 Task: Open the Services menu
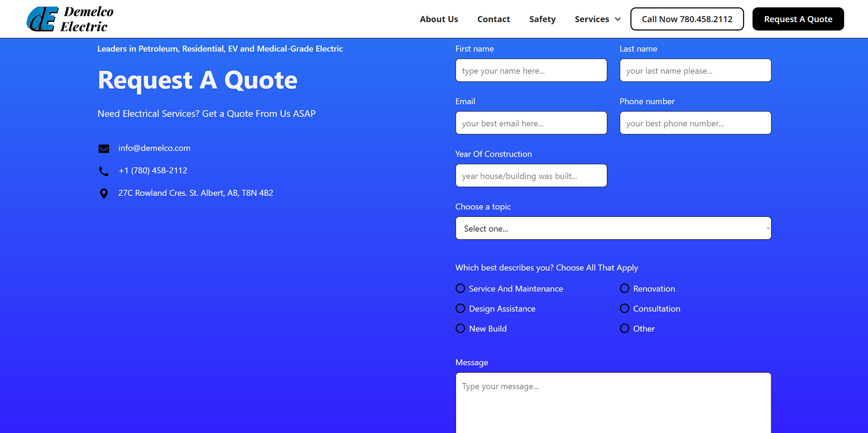tap(592, 19)
